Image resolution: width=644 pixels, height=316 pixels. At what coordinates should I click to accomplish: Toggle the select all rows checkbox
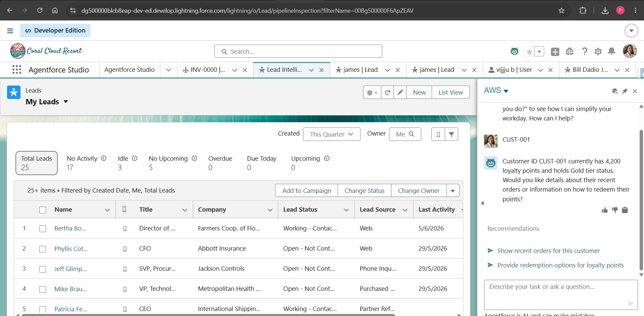click(43, 210)
